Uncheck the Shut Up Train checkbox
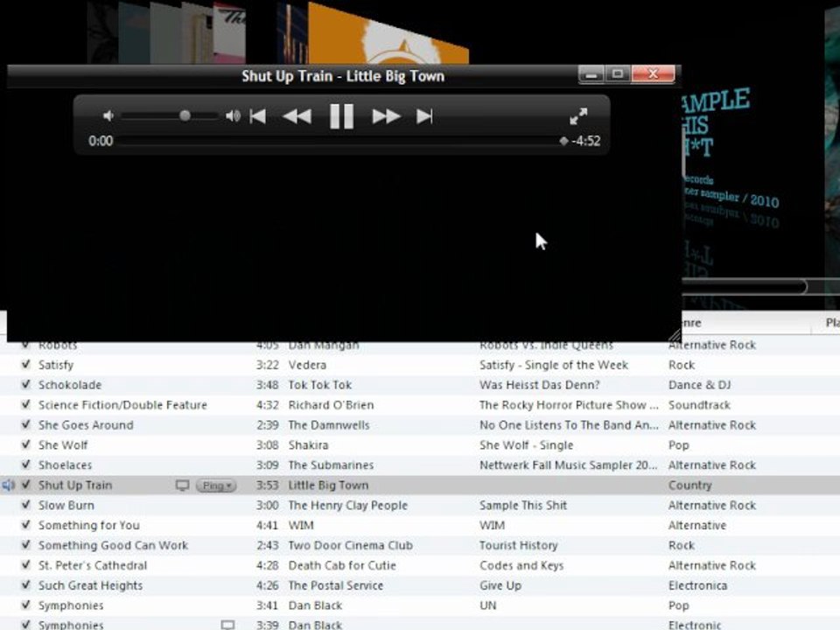Image resolution: width=840 pixels, height=630 pixels. coord(25,485)
